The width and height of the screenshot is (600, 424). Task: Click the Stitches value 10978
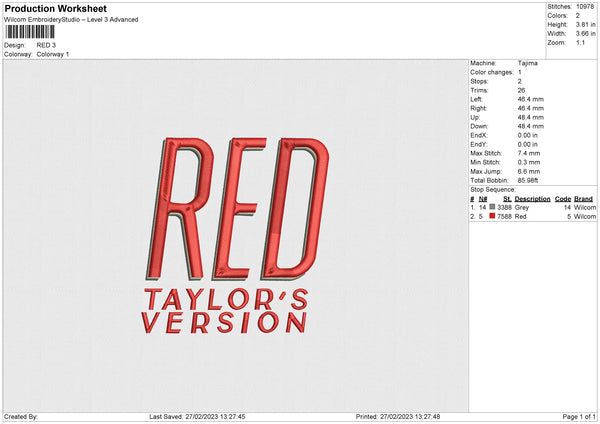(x=585, y=7)
